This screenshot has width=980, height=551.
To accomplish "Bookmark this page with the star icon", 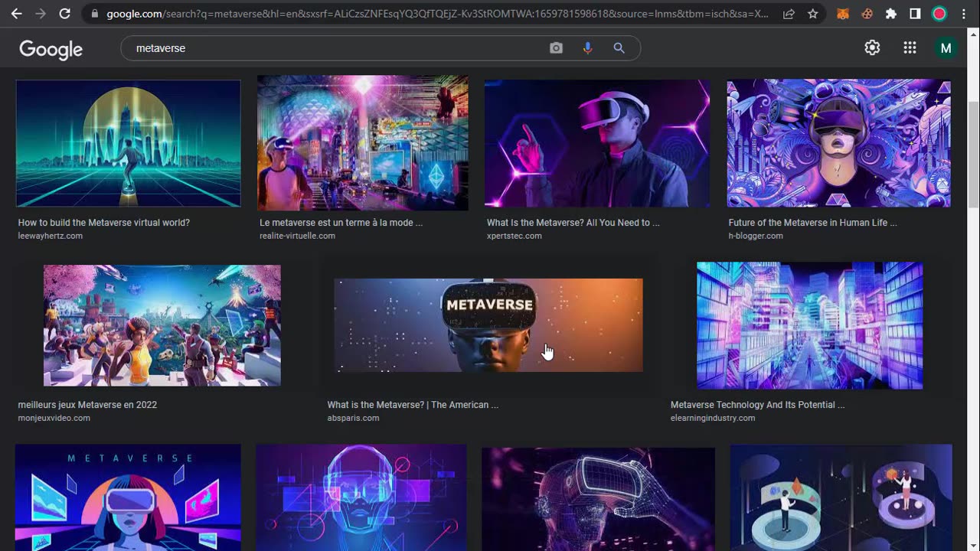I will tap(813, 14).
